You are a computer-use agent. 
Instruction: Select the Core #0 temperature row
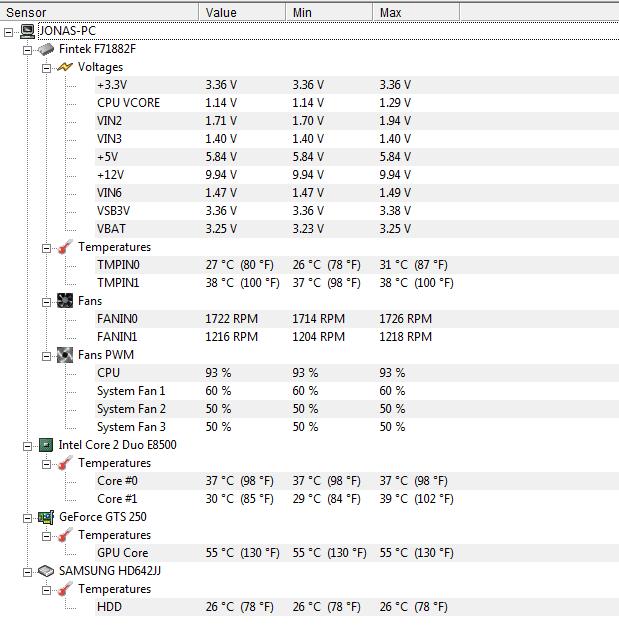point(357,481)
